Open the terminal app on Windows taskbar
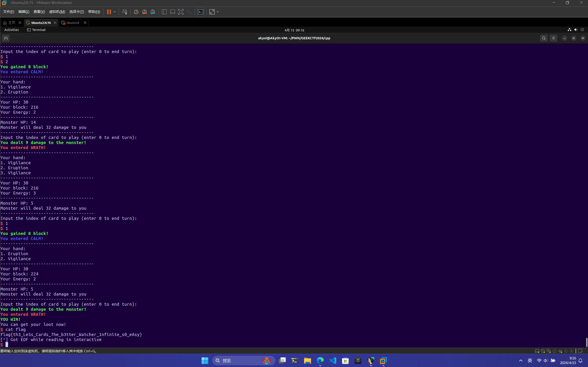This screenshot has height=367, width=588. click(x=295, y=361)
